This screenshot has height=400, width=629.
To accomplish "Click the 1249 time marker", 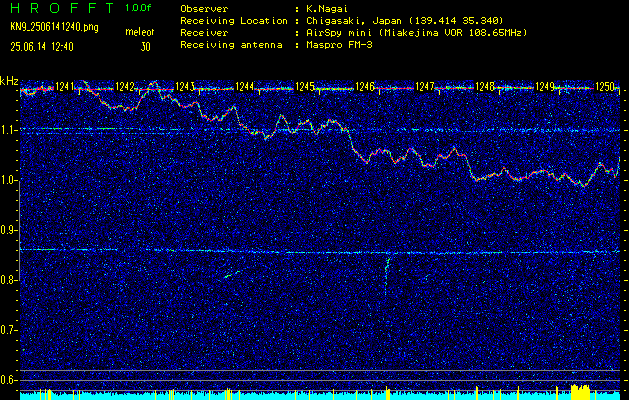I will [544, 86].
